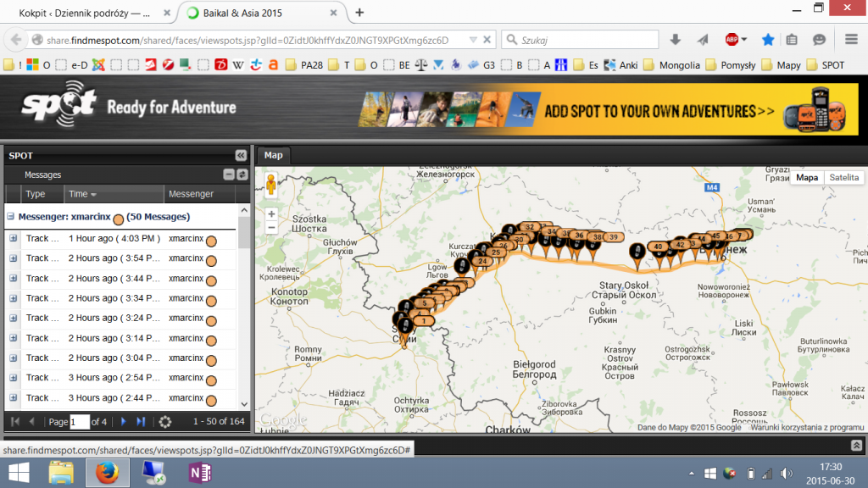Click the Adblock Plus toolbar icon
Viewport: 868px width, 488px height.
[732, 40]
